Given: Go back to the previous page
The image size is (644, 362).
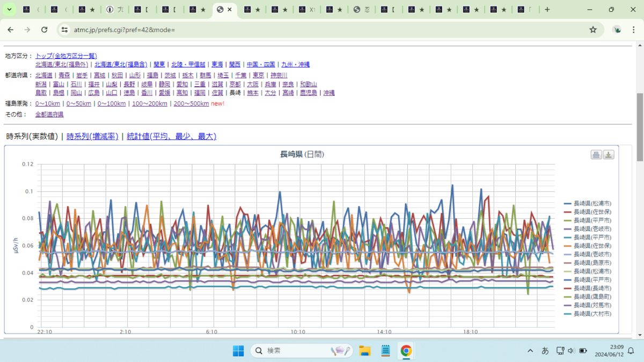Looking at the screenshot, I should 11,29.
